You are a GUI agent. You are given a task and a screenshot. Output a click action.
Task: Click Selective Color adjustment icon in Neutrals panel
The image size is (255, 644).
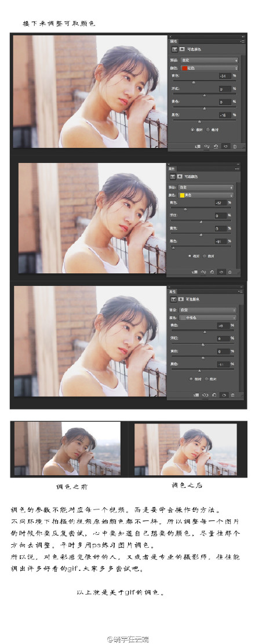173,299
